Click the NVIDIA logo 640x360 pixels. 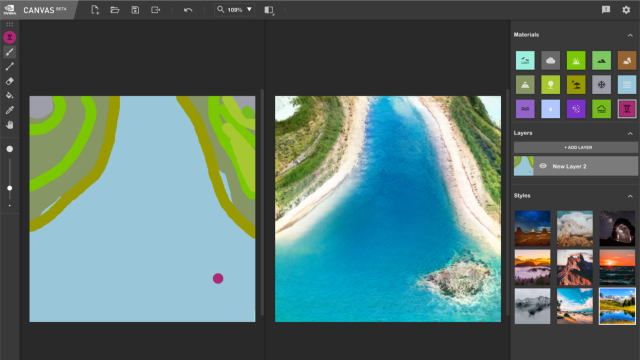(x=9, y=9)
